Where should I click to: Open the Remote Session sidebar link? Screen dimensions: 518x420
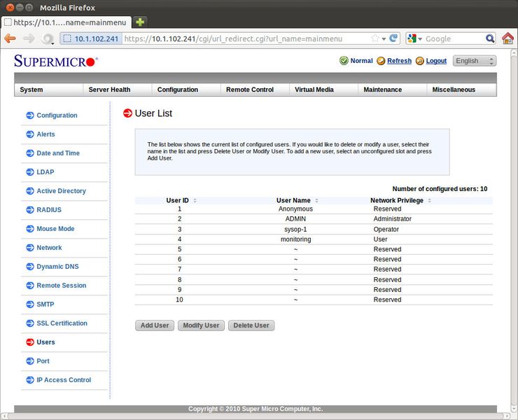tap(62, 285)
